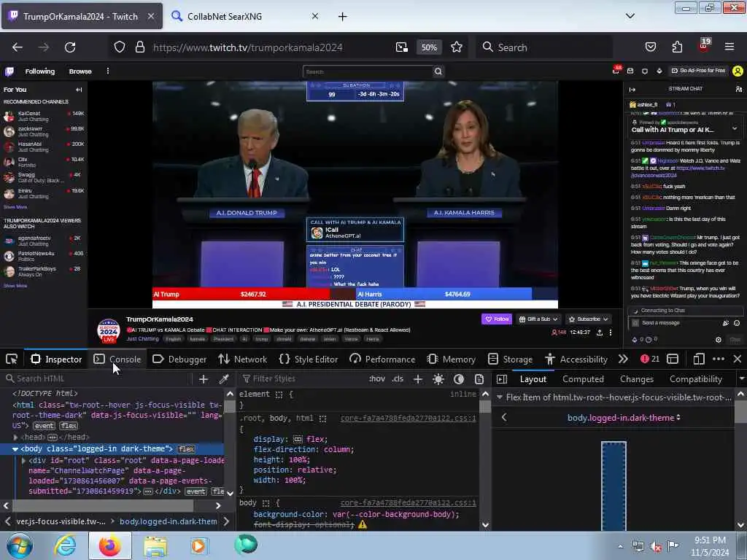Open the Compatibility sidebar tab
The height and width of the screenshot is (560, 747).
click(x=695, y=379)
